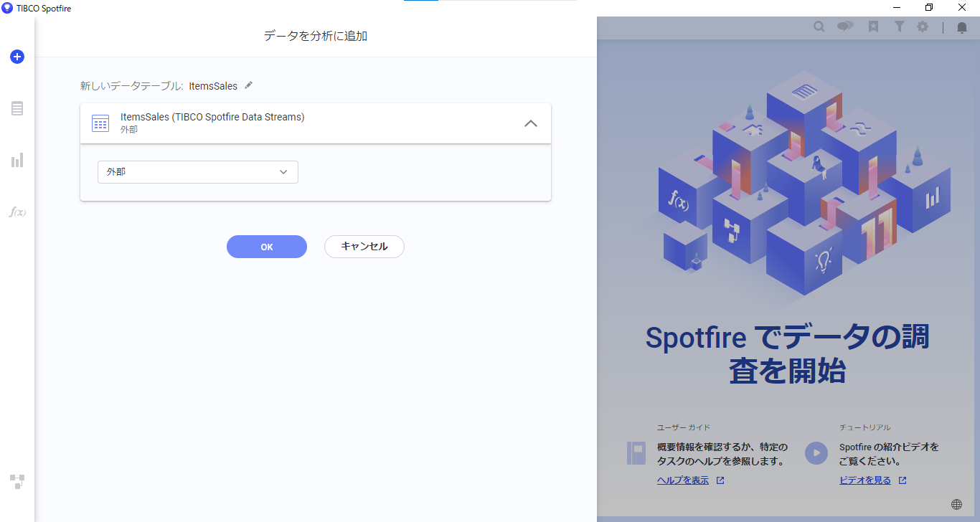
Task: Open the data canvas icon at sidebar bottom
Action: click(x=17, y=481)
